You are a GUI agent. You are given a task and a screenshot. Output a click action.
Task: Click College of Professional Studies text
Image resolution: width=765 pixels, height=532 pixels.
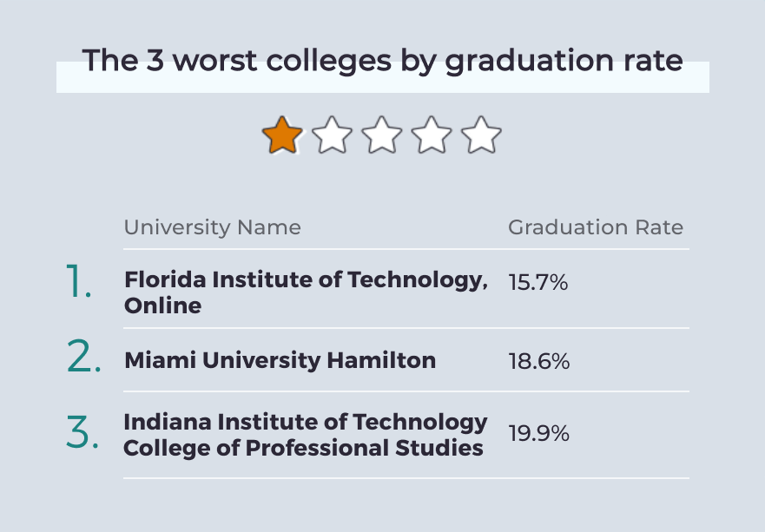[303, 448]
